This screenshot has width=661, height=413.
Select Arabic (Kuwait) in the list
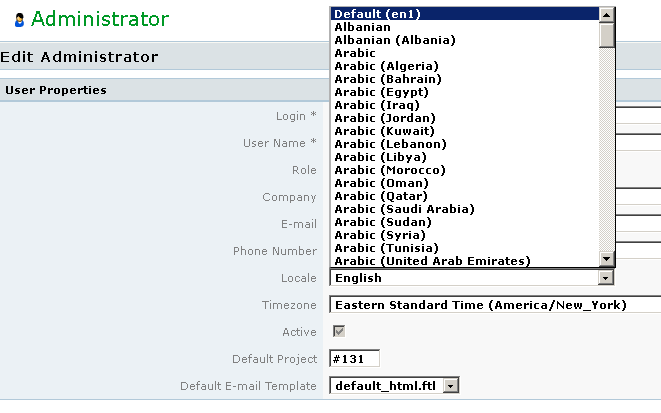point(465,131)
